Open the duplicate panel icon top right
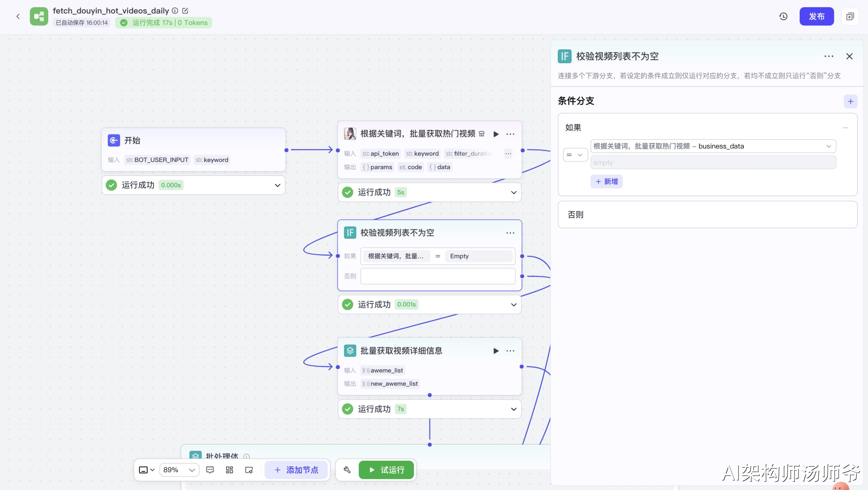Image resolution: width=868 pixels, height=490 pixels. click(x=850, y=16)
